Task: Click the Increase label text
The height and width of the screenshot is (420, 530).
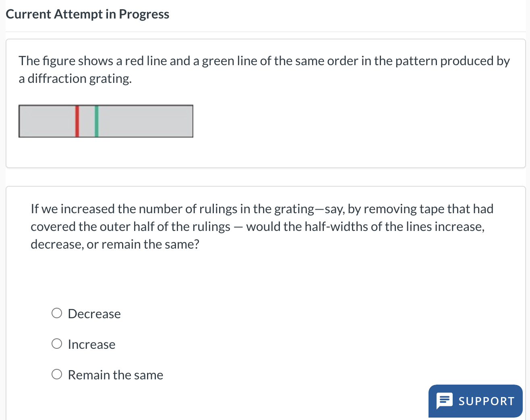Action: (91, 344)
